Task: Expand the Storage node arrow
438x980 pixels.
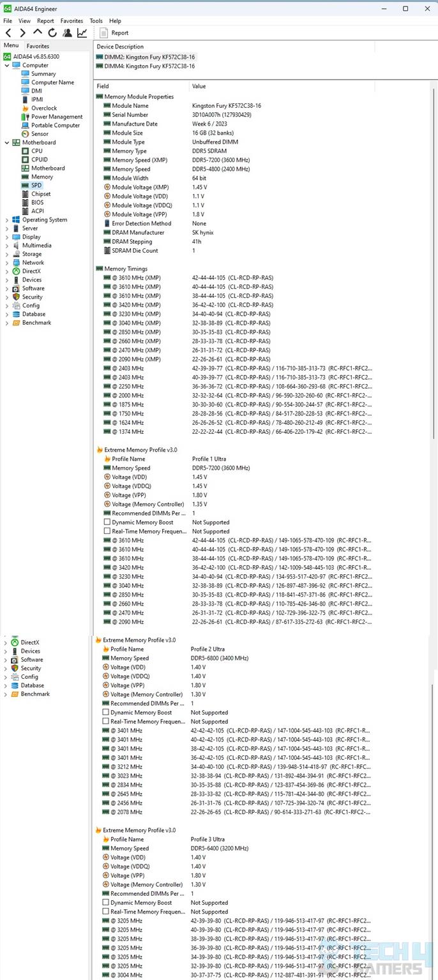Action: [7, 254]
